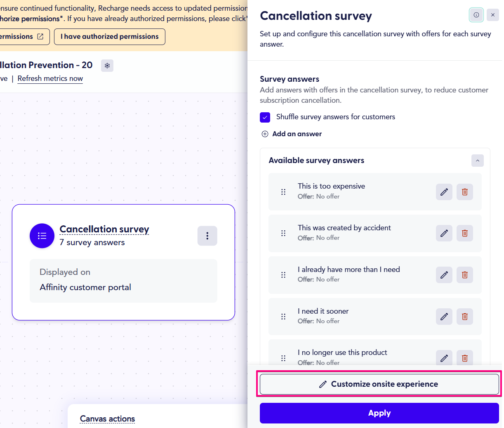Click Customize onsite experience button
The height and width of the screenshot is (428, 504).
tap(379, 384)
